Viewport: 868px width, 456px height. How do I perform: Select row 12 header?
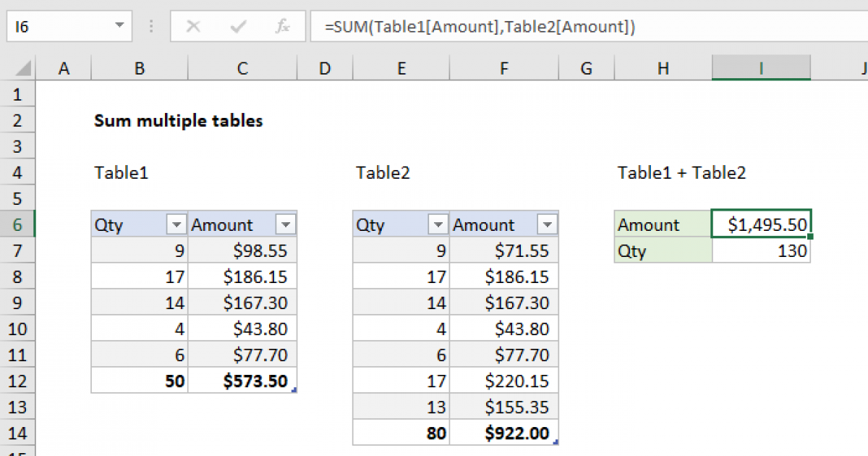point(18,381)
